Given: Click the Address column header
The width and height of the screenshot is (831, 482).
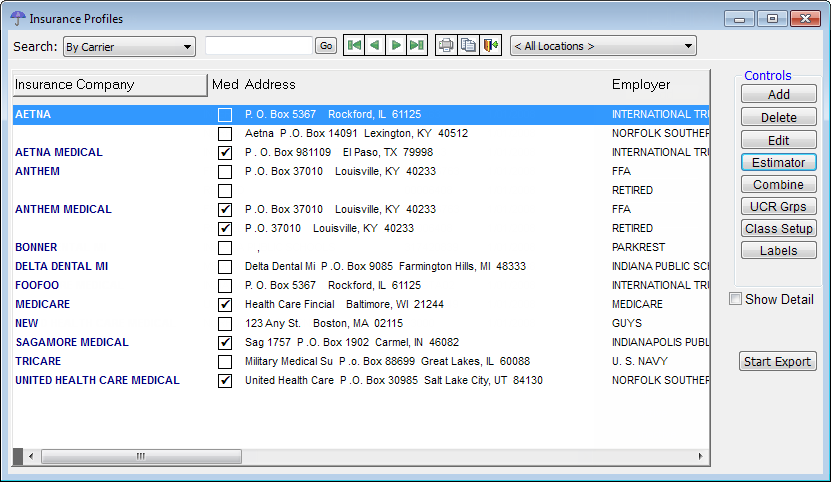Looking at the screenshot, I should point(270,85).
